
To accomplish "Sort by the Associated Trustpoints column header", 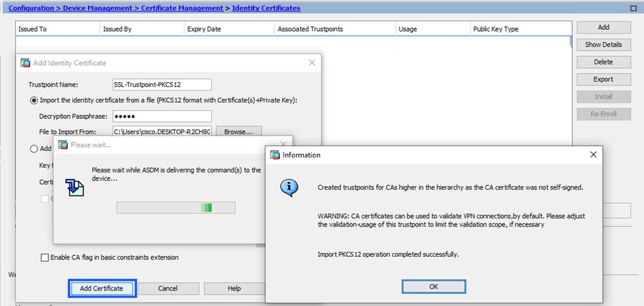I will [x=334, y=29].
